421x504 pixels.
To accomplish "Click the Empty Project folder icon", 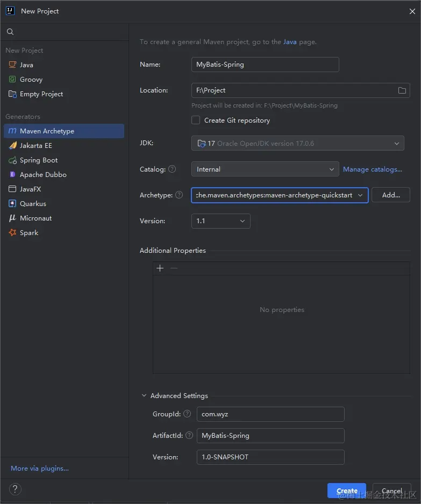I will [x=12, y=94].
